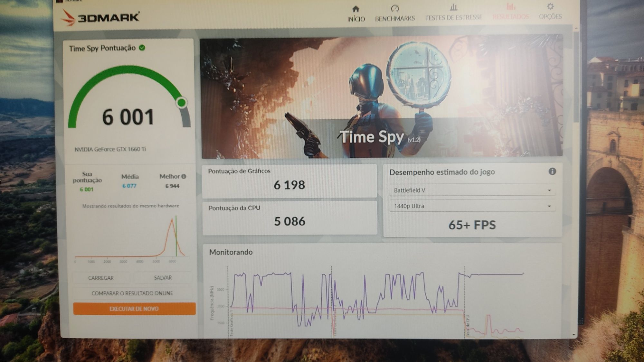Go to the Resultados tab
Screen dimensions: 644x362
511,12
